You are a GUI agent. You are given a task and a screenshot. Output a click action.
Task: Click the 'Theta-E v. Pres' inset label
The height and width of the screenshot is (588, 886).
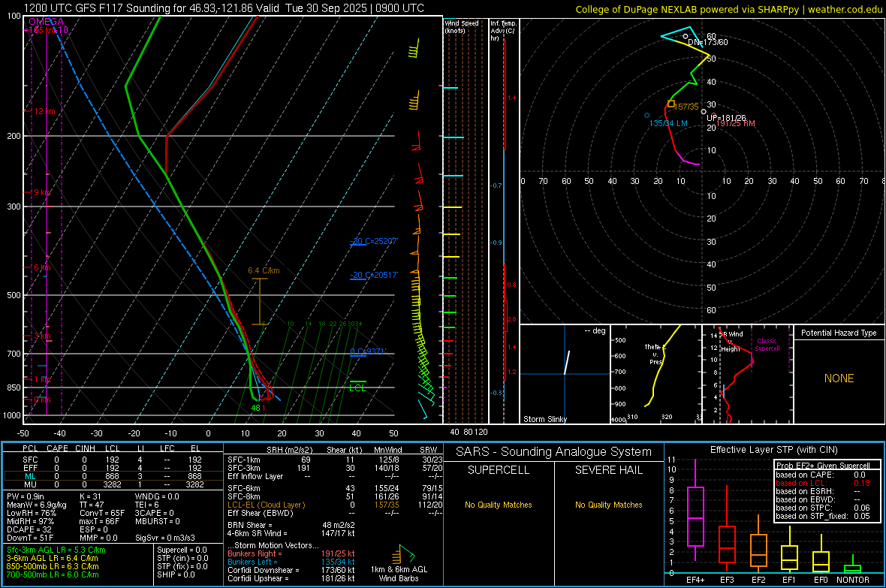coord(655,354)
